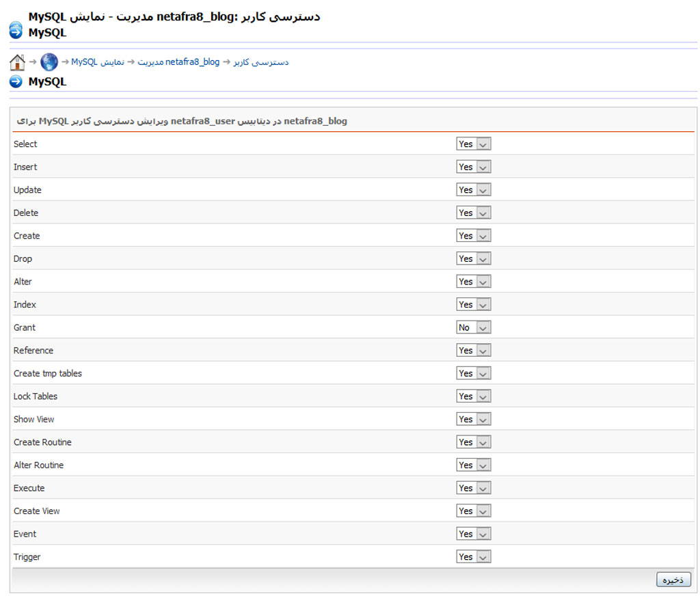Click the Reference privilege label
The image size is (700, 609).
[33, 351]
